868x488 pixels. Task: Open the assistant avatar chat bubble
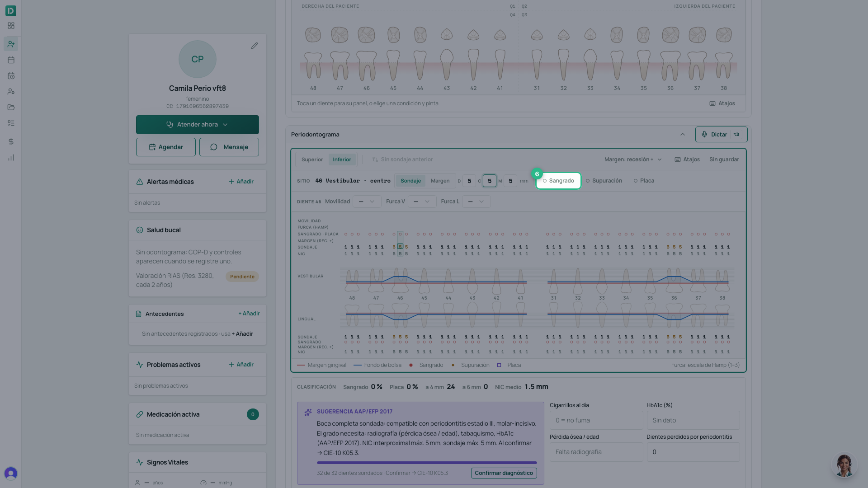844,465
